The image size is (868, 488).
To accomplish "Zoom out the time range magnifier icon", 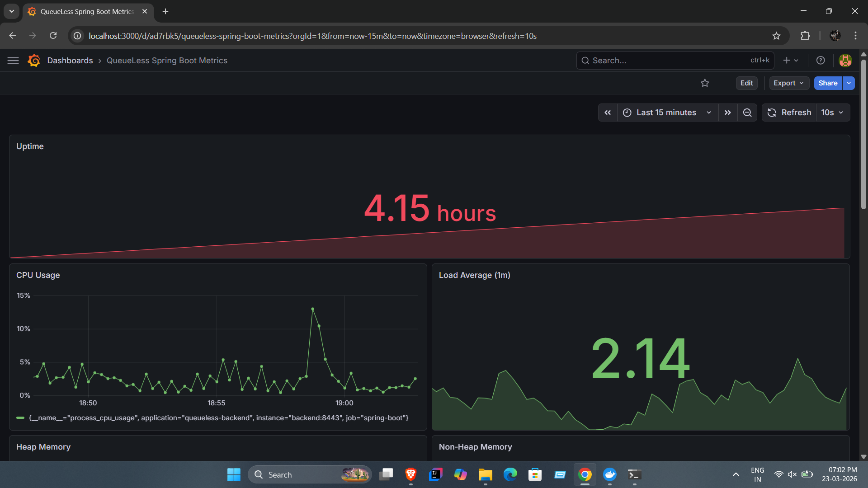I will pos(747,113).
